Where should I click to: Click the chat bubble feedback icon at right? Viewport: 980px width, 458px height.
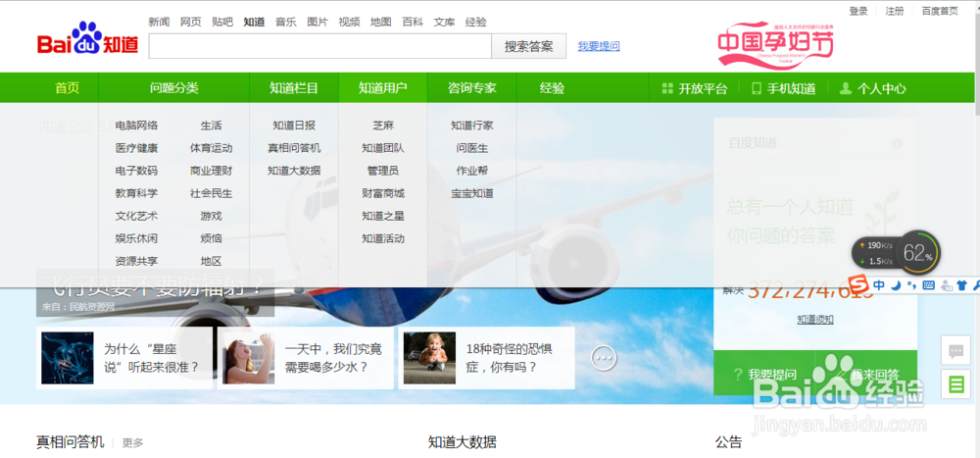955,350
